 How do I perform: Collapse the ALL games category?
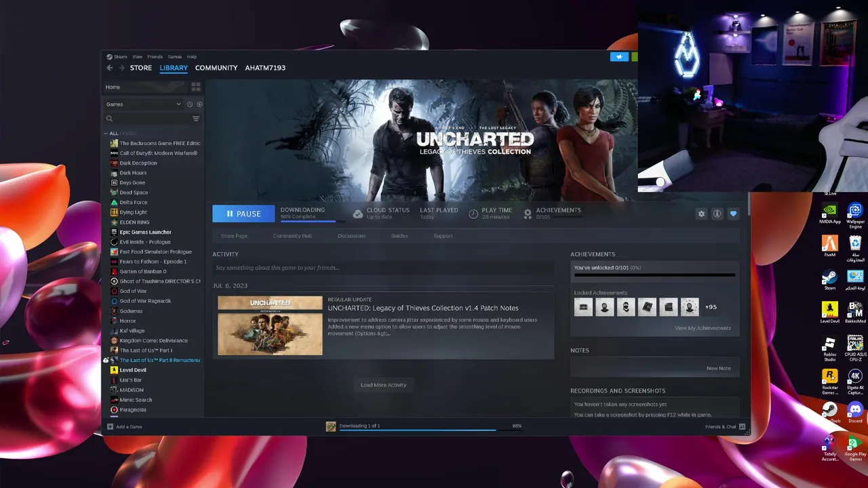pos(106,134)
